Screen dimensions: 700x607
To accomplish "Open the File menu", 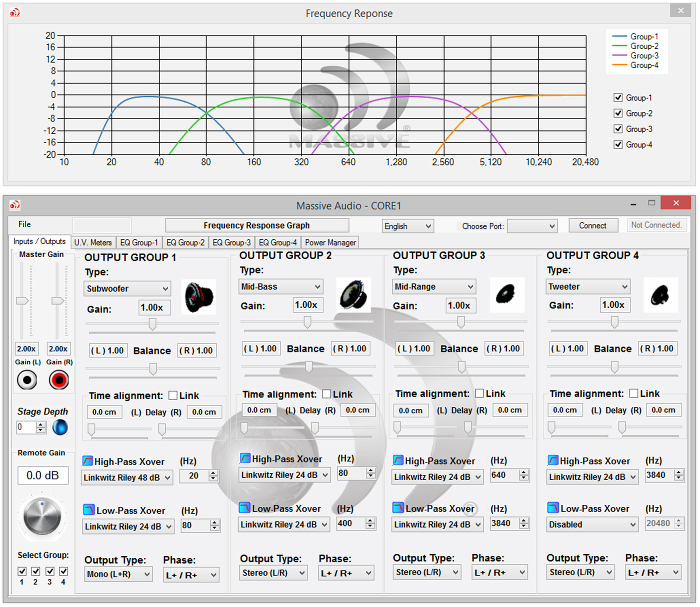I will click(x=24, y=224).
